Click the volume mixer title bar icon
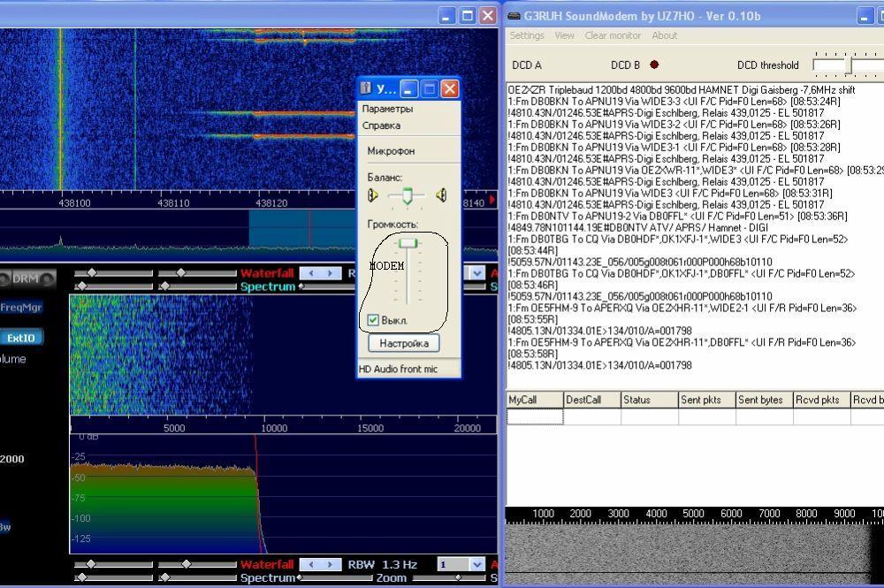Viewport: 884px width, 588px height. [x=368, y=88]
